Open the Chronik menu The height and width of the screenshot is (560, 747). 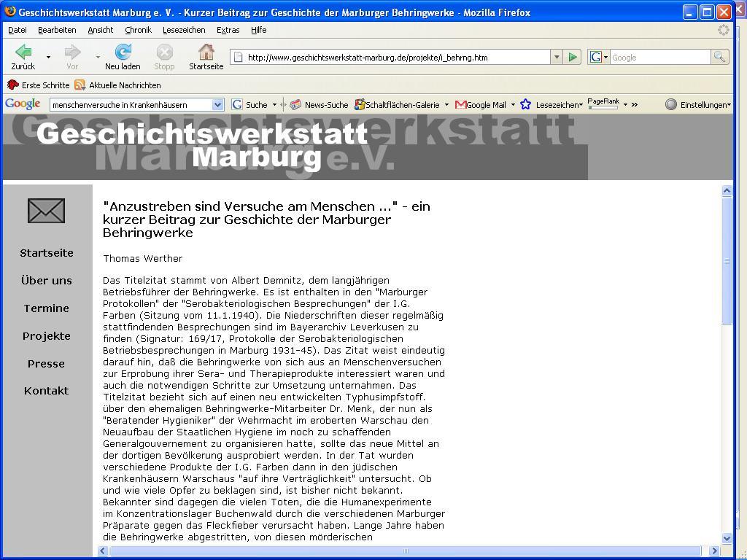pos(138,30)
